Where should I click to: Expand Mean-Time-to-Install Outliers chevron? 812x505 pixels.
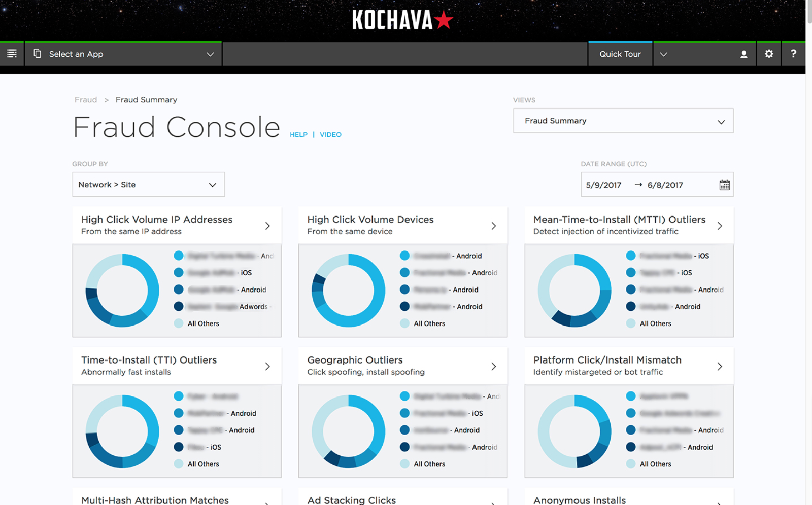[x=720, y=226]
